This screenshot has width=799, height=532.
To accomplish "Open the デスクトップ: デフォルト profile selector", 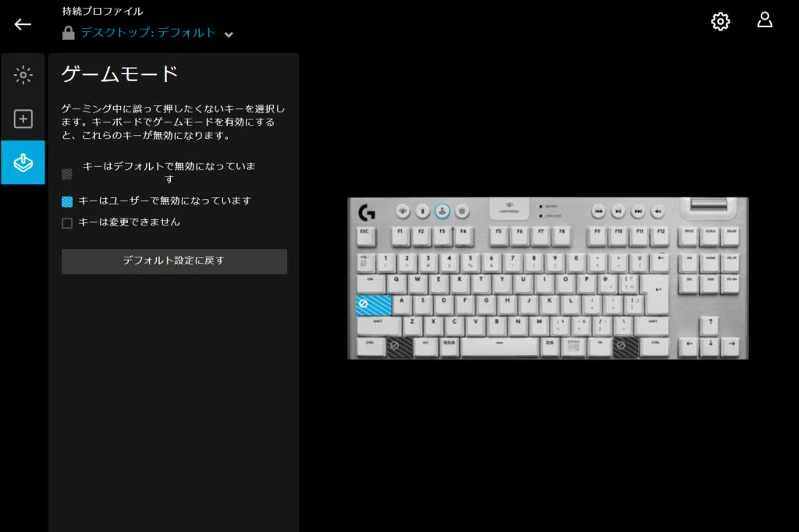I will [148, 33].
